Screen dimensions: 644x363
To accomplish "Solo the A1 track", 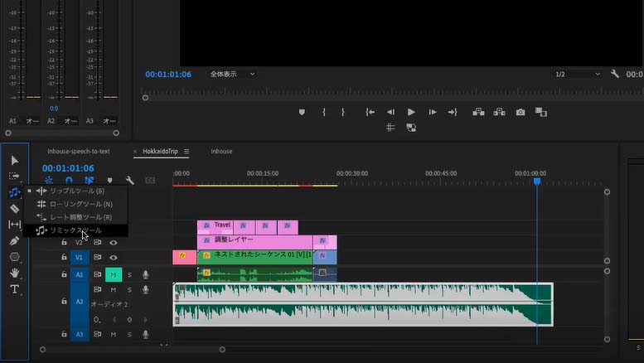I will [x=129, y=274].
